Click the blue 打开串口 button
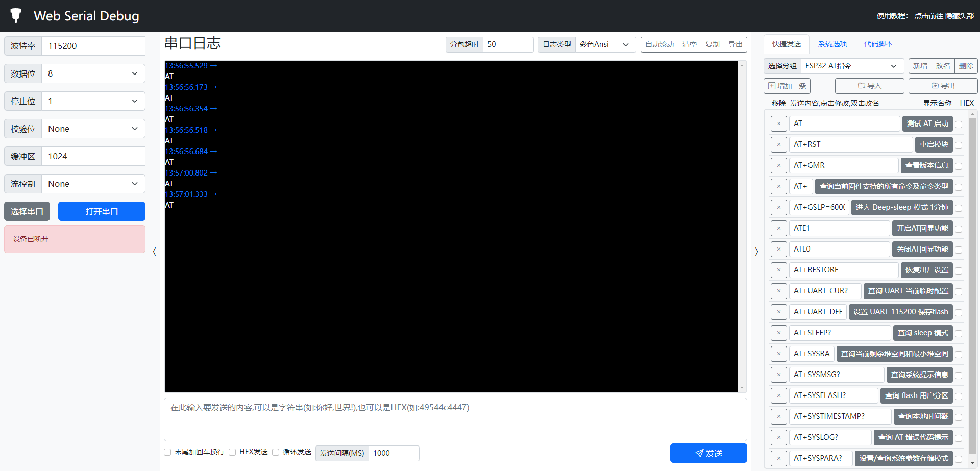The image size is (980, 471). (x=102, y=212)
